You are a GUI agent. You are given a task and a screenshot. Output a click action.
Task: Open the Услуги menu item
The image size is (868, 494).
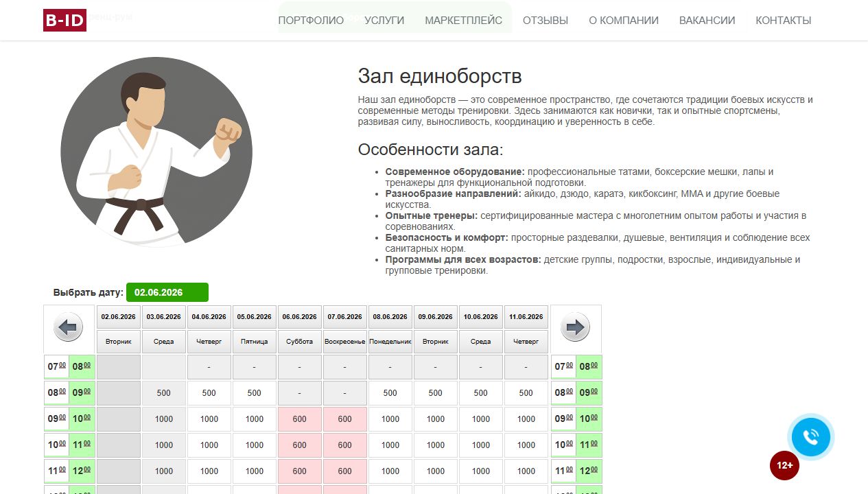(x=384, y=21)
